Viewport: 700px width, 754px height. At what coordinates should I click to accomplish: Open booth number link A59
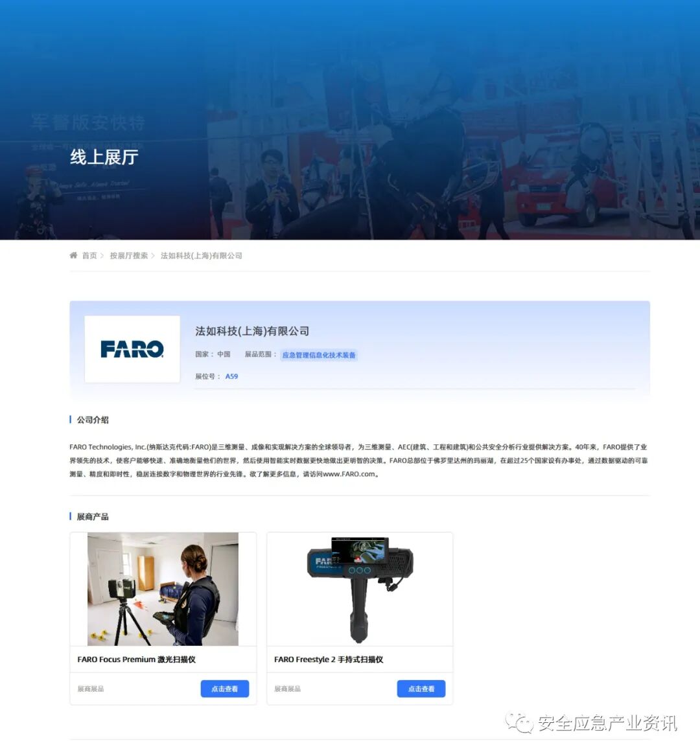pyautogui.click(x=232, y=376)
